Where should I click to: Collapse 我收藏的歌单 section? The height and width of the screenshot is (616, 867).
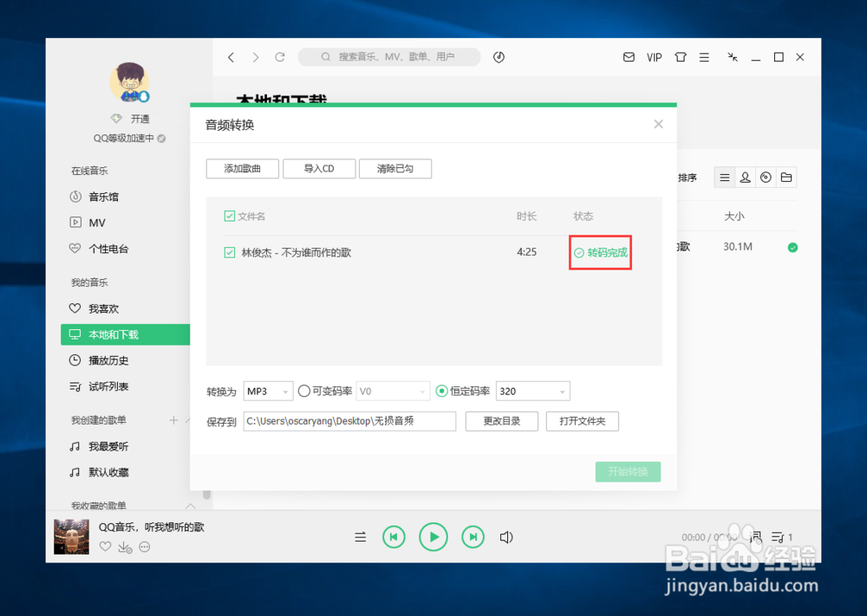click(x=190, y=505)
